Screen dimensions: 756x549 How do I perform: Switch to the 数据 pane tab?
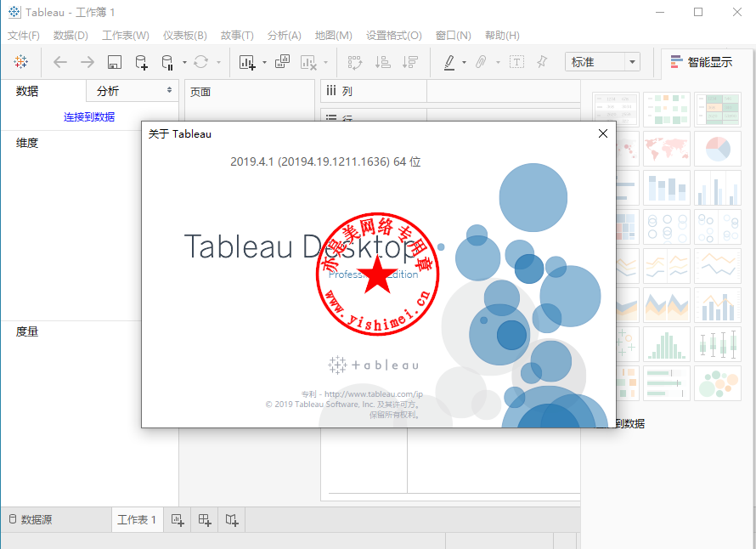pyautogui.click(x=27, y=91)
